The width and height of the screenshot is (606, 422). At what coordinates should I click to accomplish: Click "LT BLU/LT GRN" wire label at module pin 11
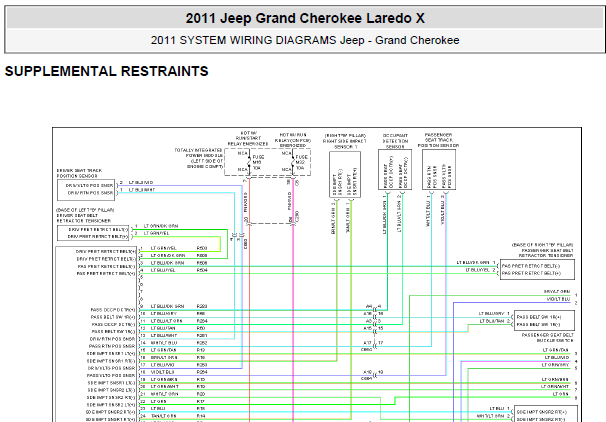click(166, 321)
